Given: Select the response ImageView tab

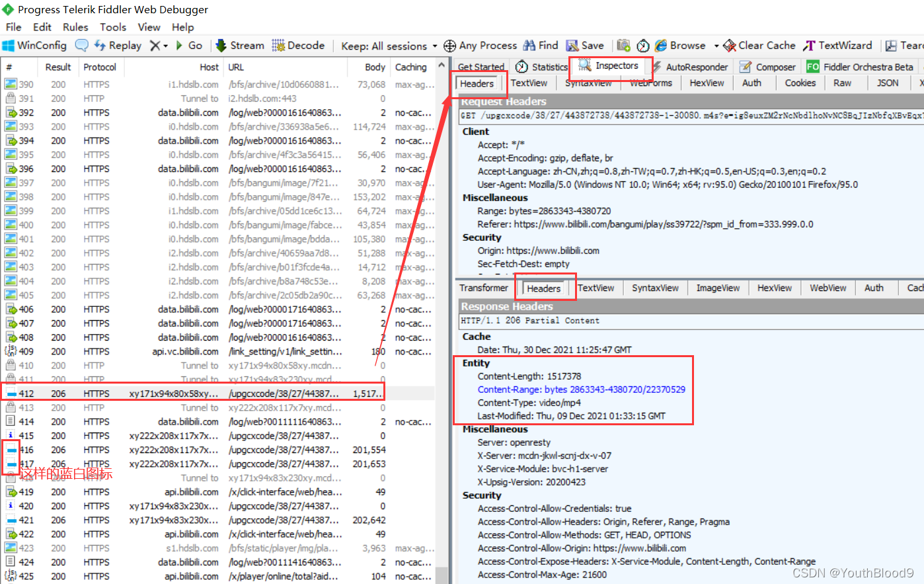Looking at the screenshot, I should (718, 288).
